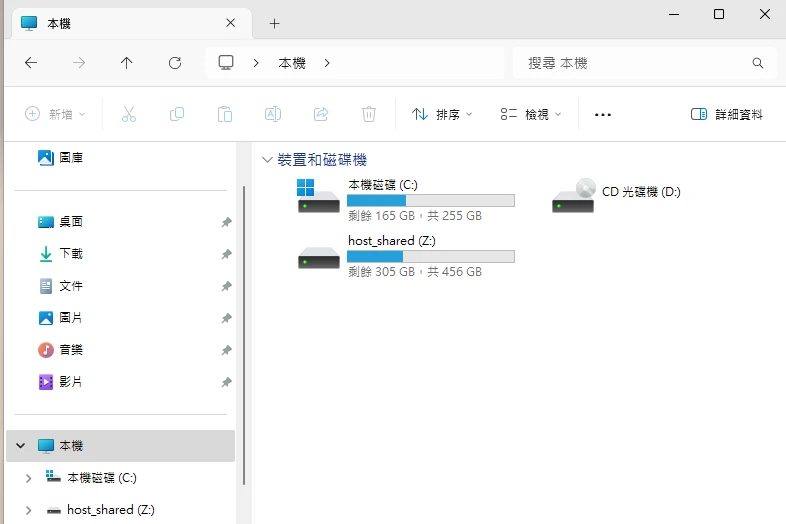
Task: Open the See more ellipsis menu
Action: click(x=602, y=114)
